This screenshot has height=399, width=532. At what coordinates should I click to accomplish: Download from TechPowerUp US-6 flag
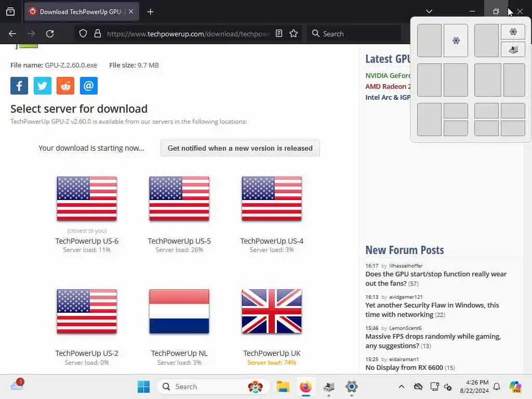[87, 198]
